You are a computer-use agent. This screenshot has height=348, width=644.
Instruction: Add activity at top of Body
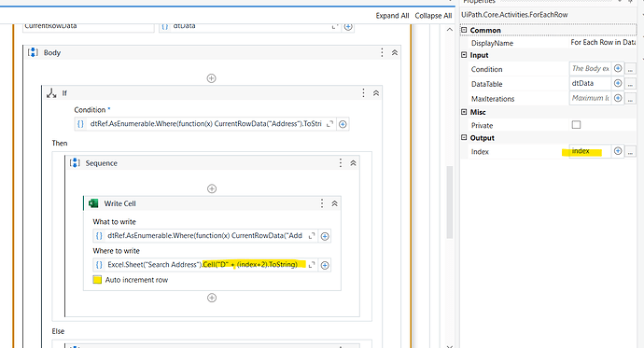point(212,78)
